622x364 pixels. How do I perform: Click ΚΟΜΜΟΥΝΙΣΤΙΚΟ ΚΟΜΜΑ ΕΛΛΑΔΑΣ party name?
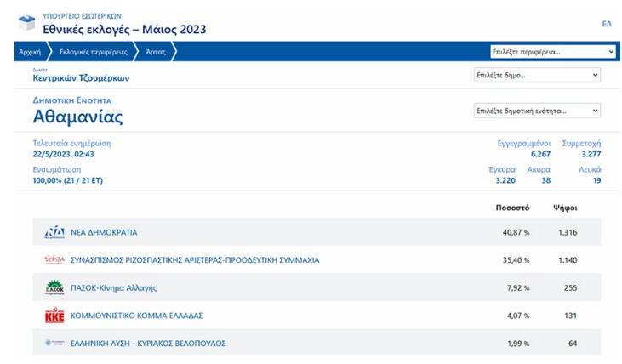tap(136, 316)
